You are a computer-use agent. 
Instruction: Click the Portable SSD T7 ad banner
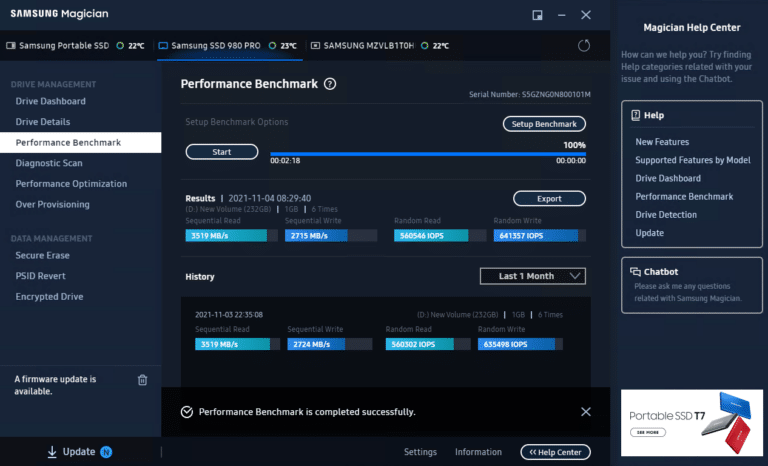click(x=692, y=422)
